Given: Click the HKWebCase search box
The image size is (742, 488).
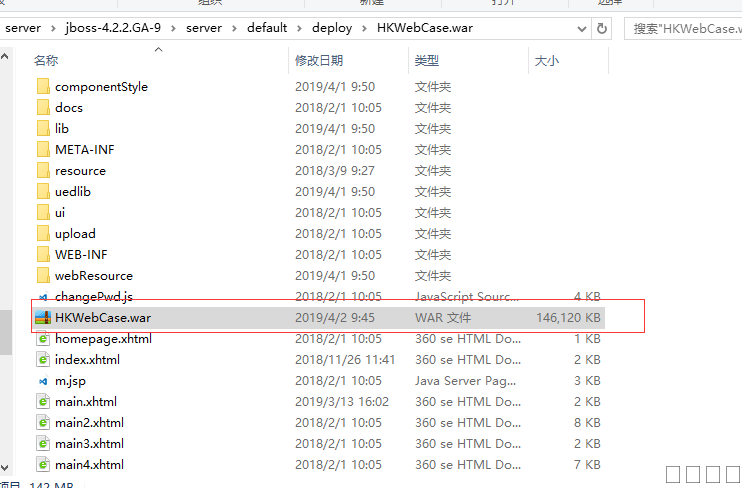Looking at the screenshot, I should pyautogui.click(x=683, y=29).
